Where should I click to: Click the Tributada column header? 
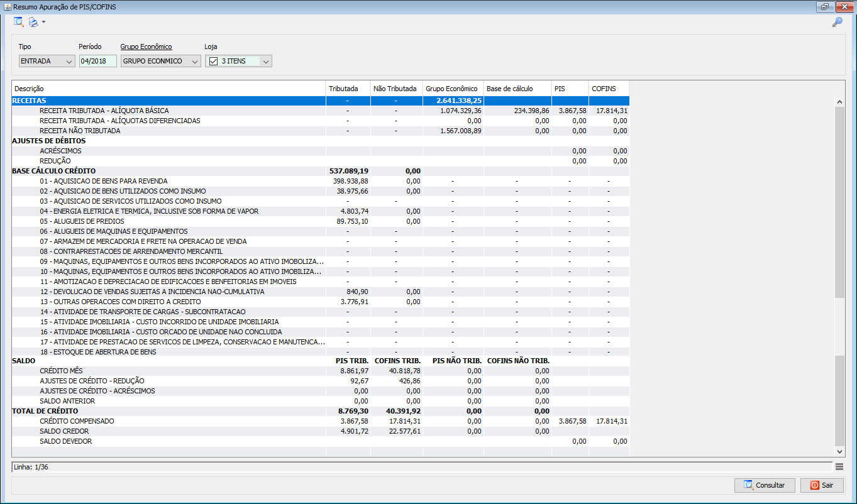348,89
